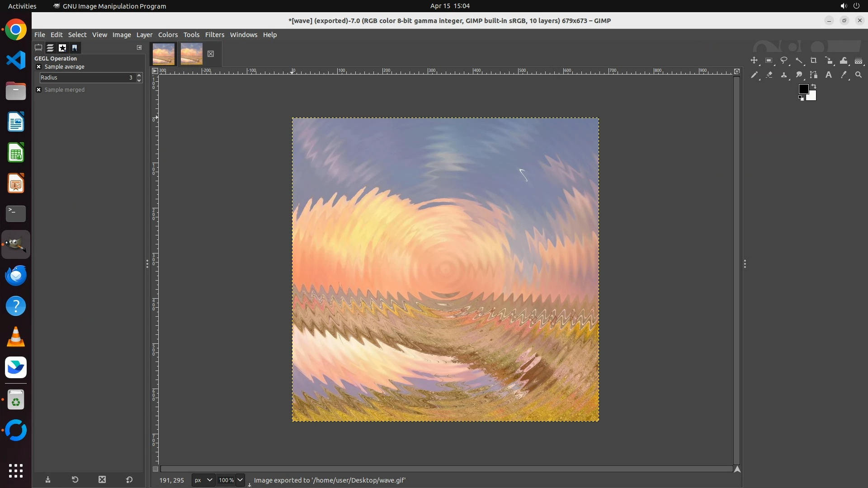Select the Move tool
Image resolution: width=868 pixels, height=488 pixels.
[x=754, y=61]
